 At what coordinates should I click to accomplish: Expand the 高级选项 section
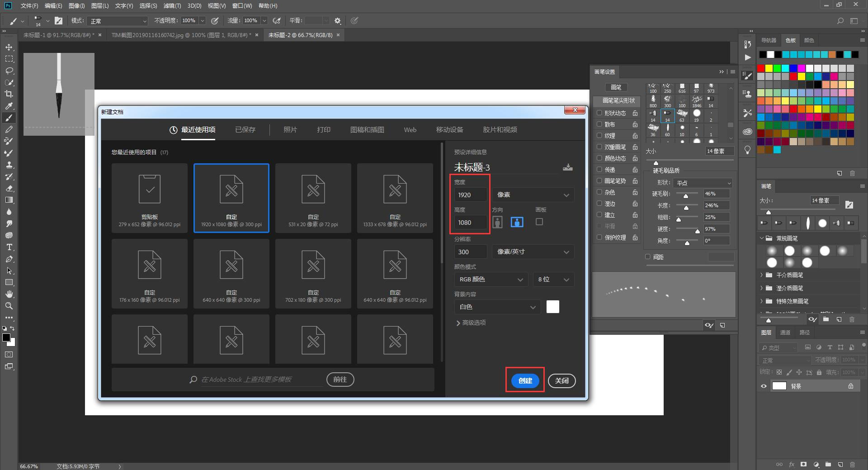click(471, 323)
